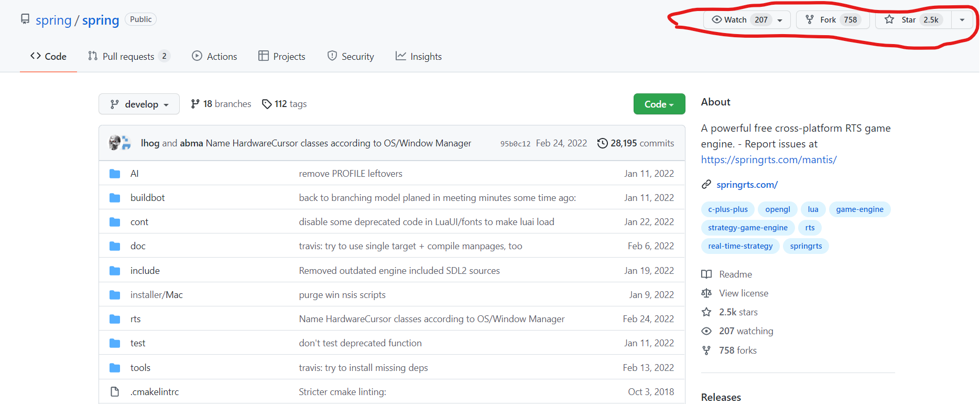Open 'purge win nsis scripts' commit message
The image size is (980, 404).
[x=342, y=295]
